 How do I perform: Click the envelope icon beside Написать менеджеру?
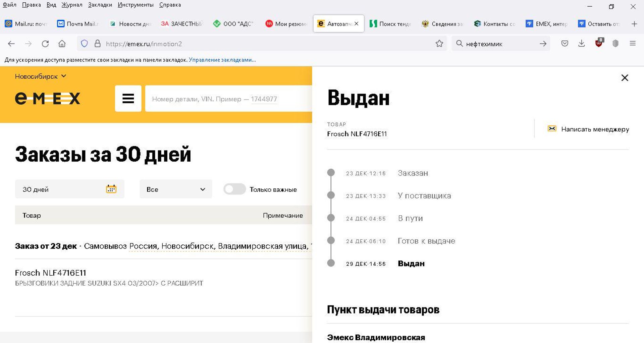pos(552,129)
